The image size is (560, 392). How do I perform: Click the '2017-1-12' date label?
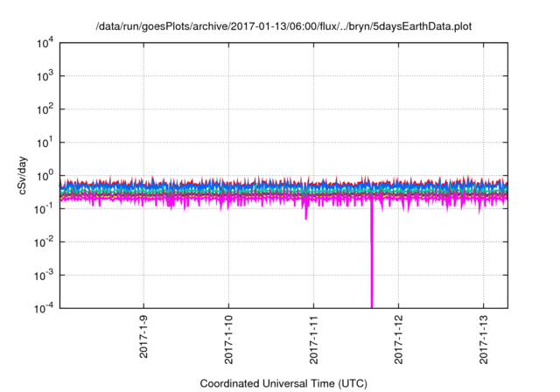[x=399, y=339]
